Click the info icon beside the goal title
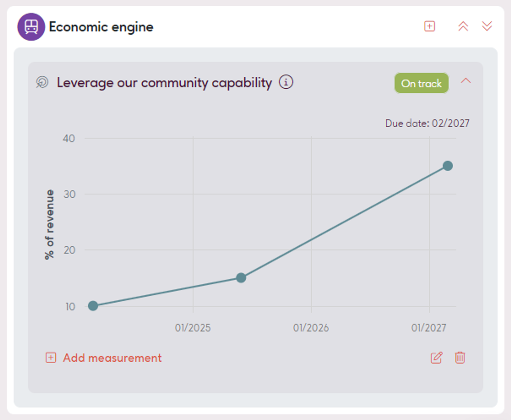 click(286, 82)
